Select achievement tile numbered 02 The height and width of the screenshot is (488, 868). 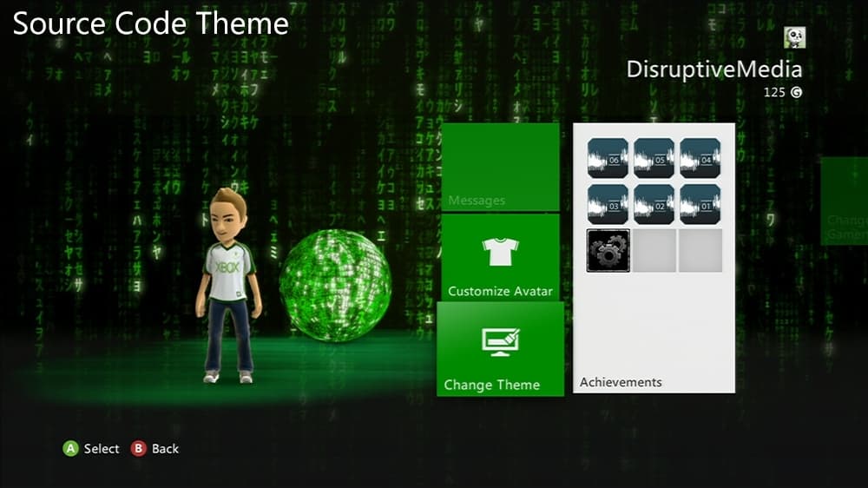654,204
